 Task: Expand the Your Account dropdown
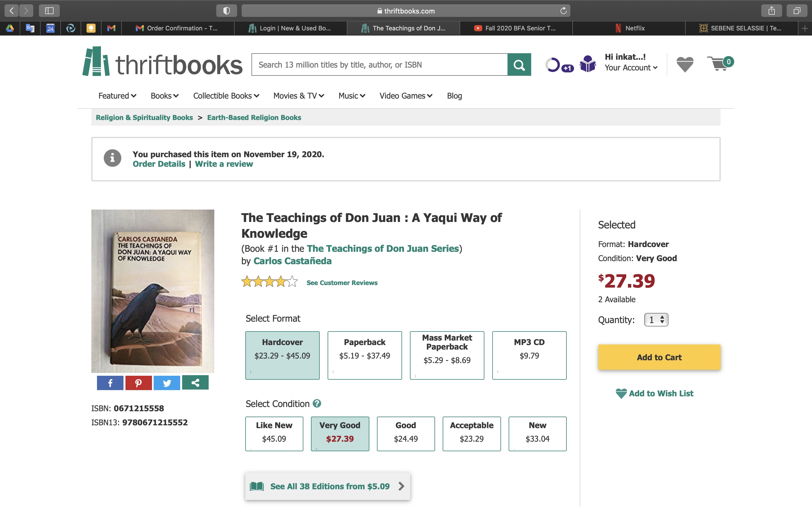click(630, 67)
